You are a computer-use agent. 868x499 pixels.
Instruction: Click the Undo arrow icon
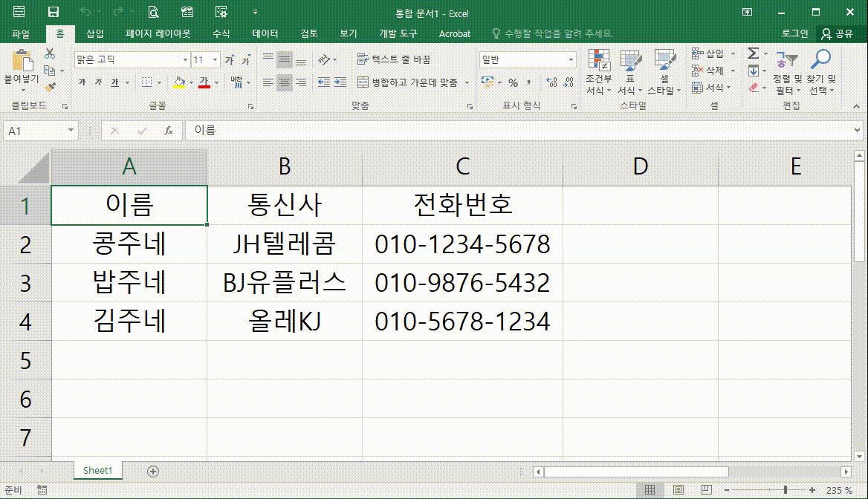pyautogui.click(x=85, y=12)
